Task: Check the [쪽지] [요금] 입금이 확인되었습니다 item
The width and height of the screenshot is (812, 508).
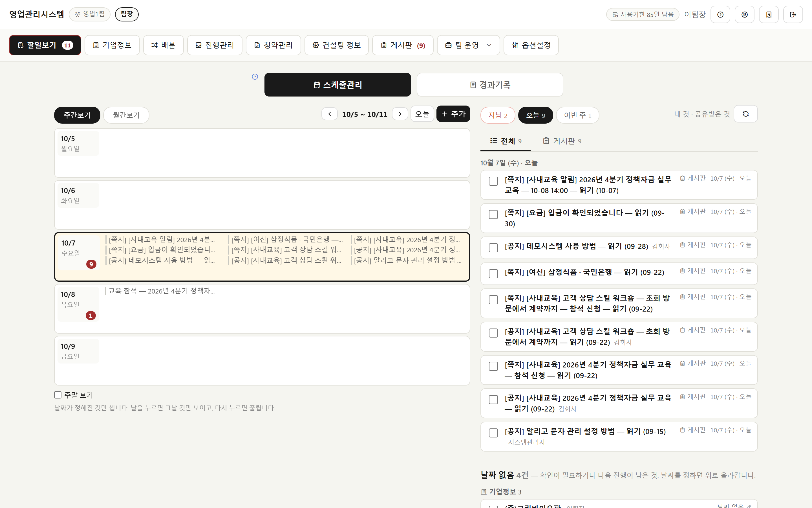Action: pyautogui.click(x=493, y=214)
